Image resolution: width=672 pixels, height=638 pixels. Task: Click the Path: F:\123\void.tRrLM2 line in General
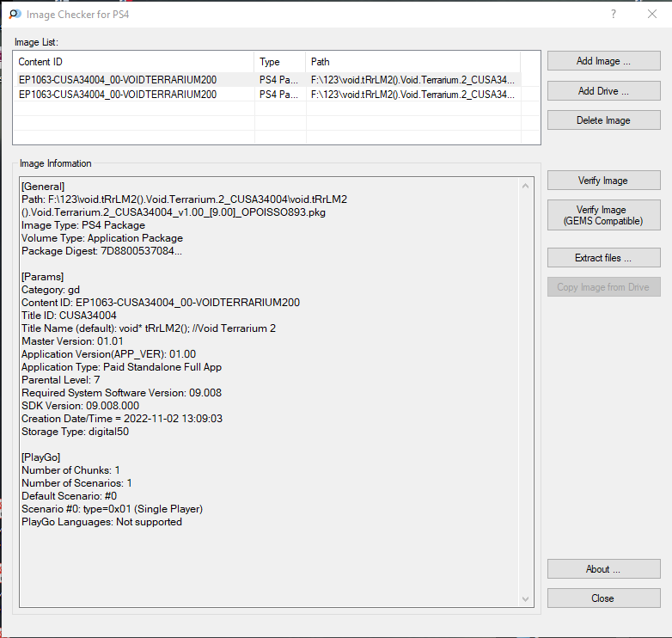coord(185,206)
